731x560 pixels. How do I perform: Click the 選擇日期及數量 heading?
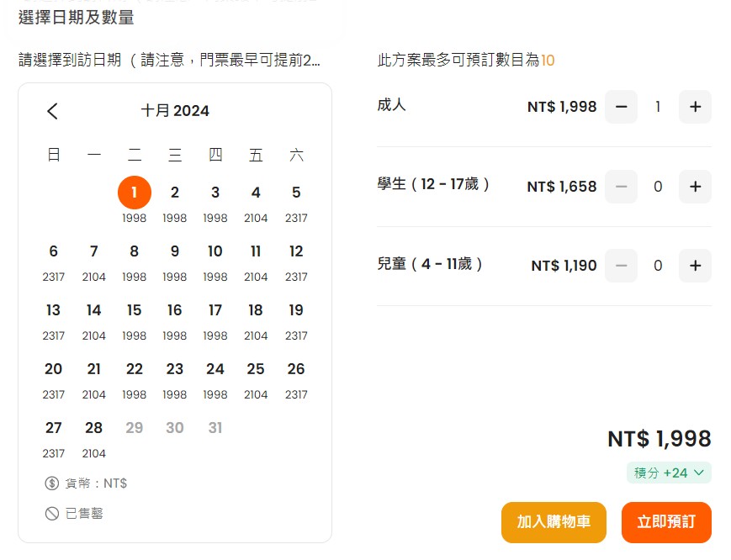[76, 18]
